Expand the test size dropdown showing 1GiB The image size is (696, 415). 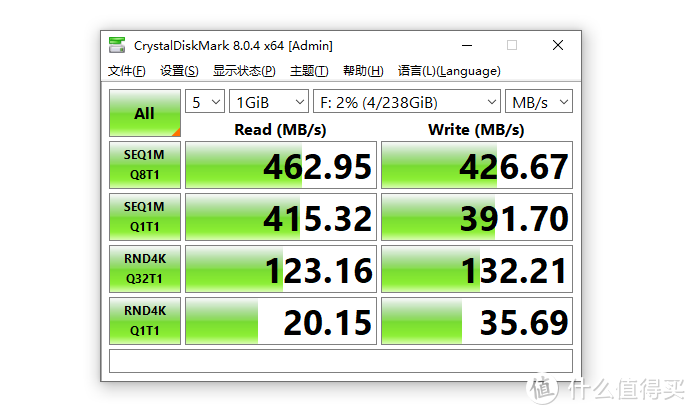point(269,102)
